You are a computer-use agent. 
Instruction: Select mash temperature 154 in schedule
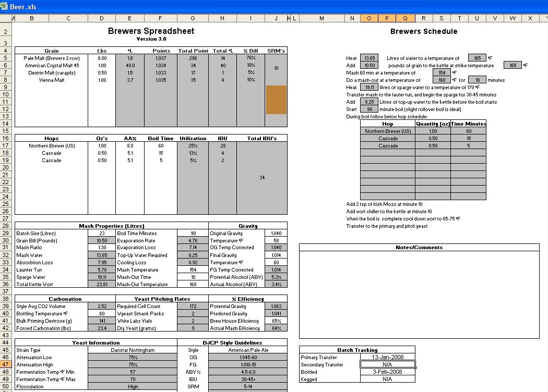click(x=442, y=72)
